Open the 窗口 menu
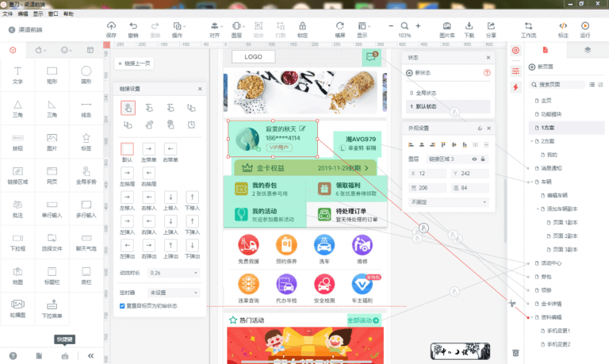This screenshot has width=609, height=364. pyautogui.click(x=53, y=13)
